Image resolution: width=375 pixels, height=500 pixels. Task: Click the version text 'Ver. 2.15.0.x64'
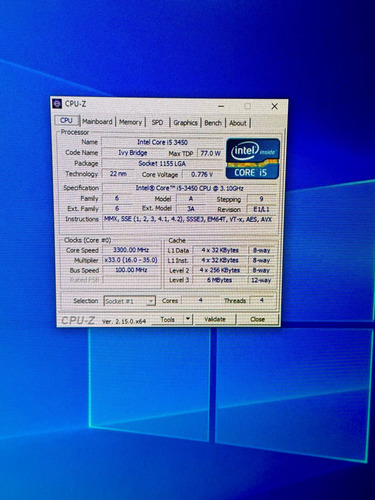pyautogui.click(x=124, y=321)
